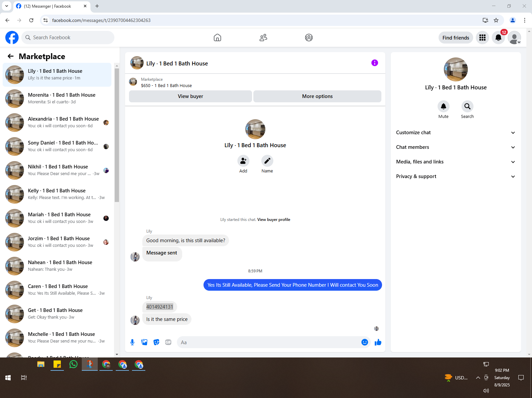Search in conversation magnifier icon
532x398 pixels.
(467, 106)
